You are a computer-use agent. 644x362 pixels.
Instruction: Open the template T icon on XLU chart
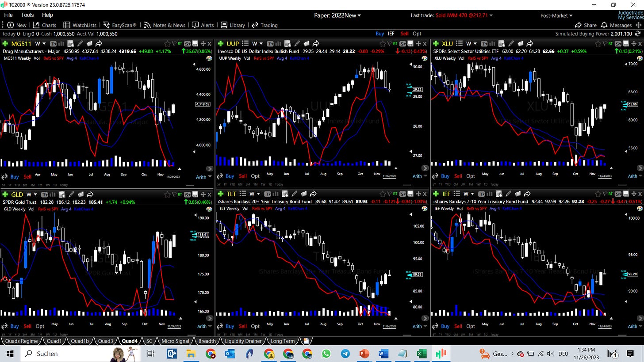484,44
